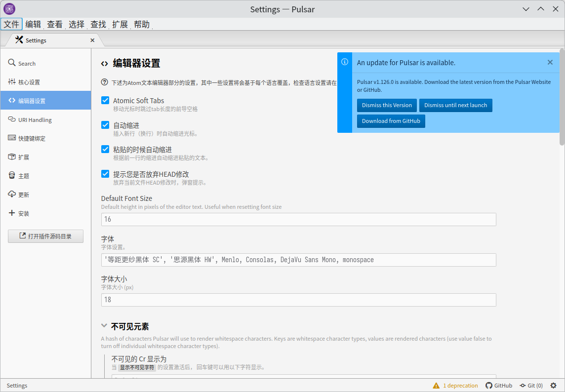The image size is (565, 392).
Task: Click the cloud icon for 更新
Action: click(12, 194)
